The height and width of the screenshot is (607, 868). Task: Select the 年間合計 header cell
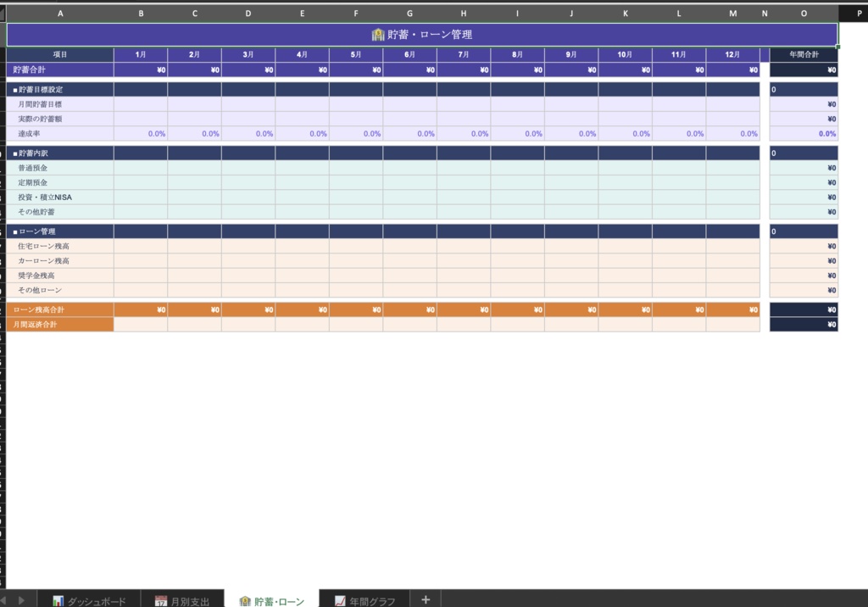pyautogui.click(x=804, y=54)
